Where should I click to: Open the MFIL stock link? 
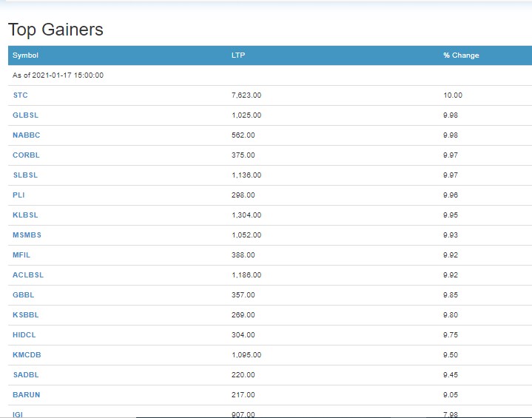21,255
